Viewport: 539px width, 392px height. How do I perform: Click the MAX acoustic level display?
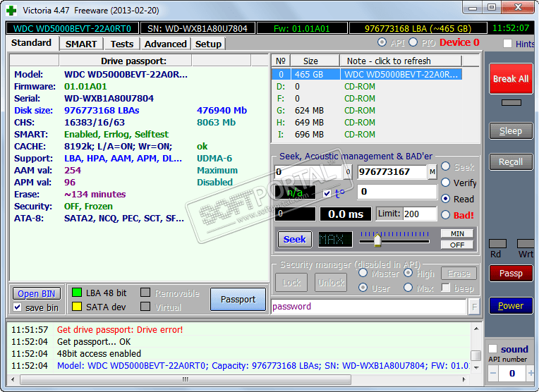tap(335, 239)
